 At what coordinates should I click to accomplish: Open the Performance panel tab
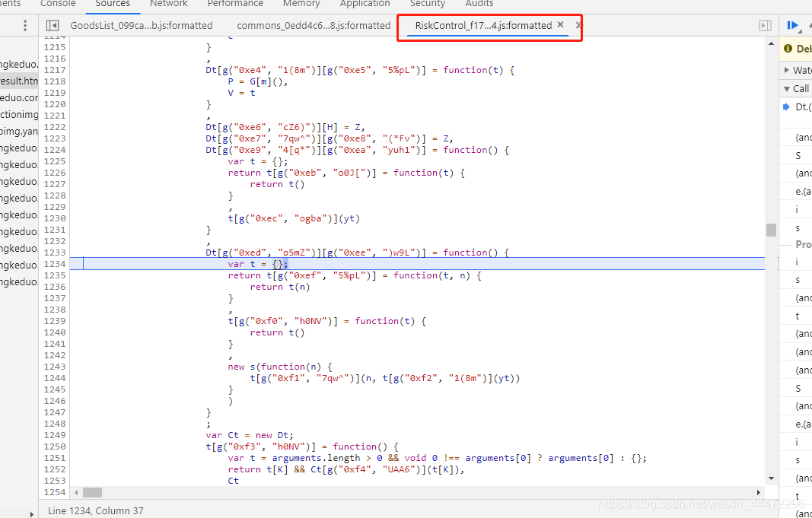235,4
